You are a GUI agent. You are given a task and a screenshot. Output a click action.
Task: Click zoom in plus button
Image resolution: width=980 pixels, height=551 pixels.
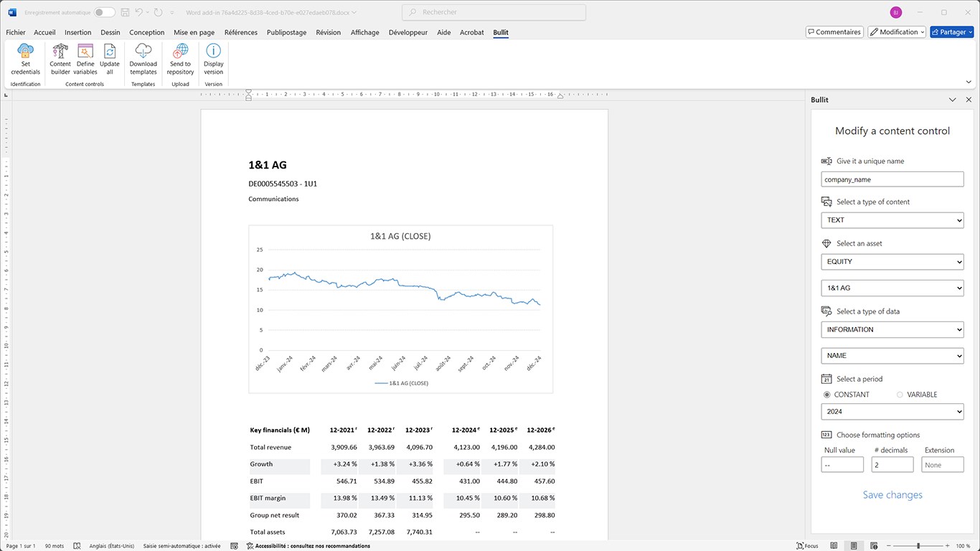click(x=948, y=546)
